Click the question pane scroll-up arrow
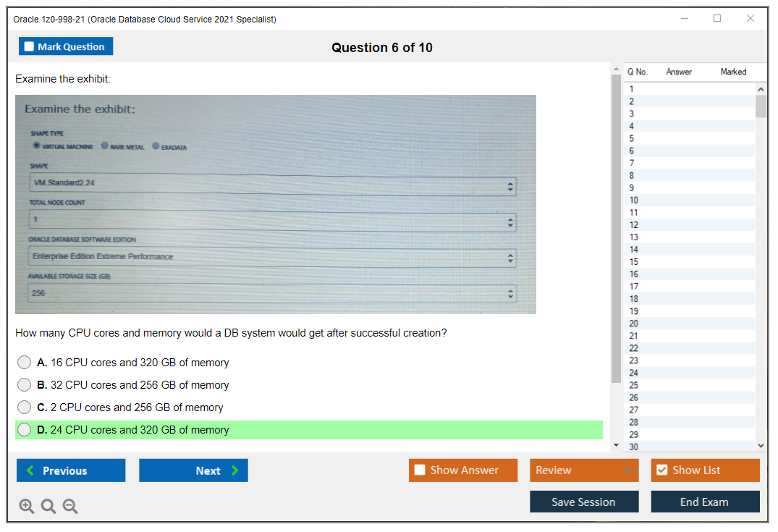The width and height of the screenshot is (778, 532). 616,69
